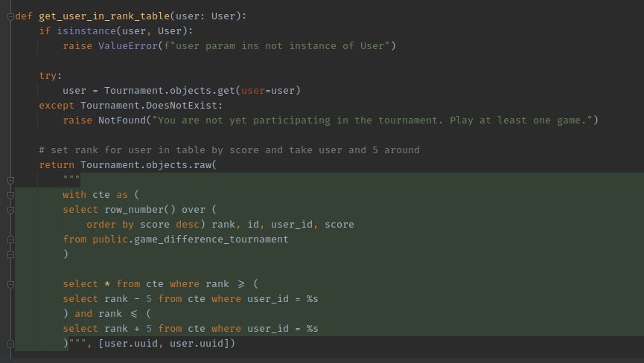This screenshot has height=363, width=644.
Task: Toggle fold end marker on the '[user.uuid, user.uuid]' line
Action: 10,344
